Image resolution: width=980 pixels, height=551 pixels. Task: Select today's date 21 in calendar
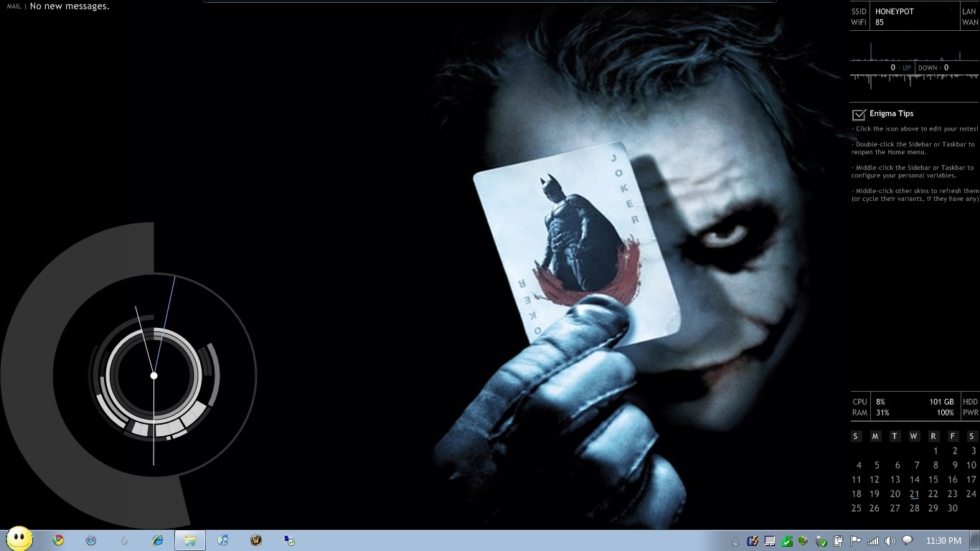(914, 494)
